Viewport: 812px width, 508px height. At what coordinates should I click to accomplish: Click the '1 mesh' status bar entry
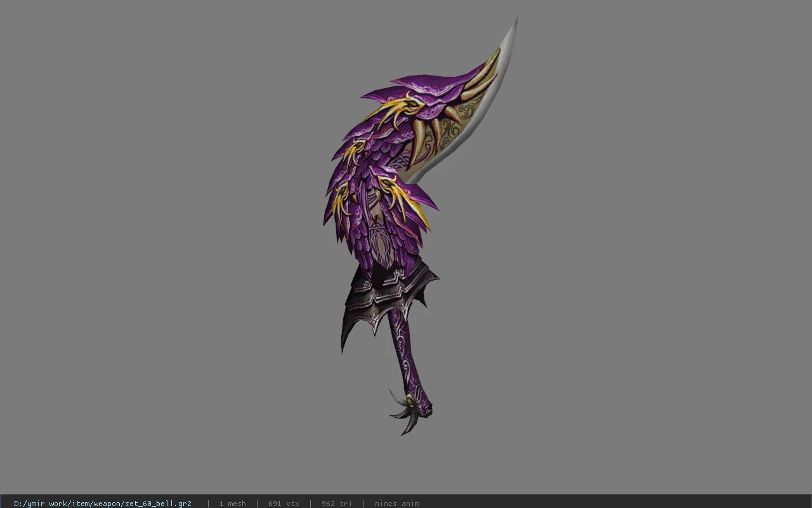point(232,504)
